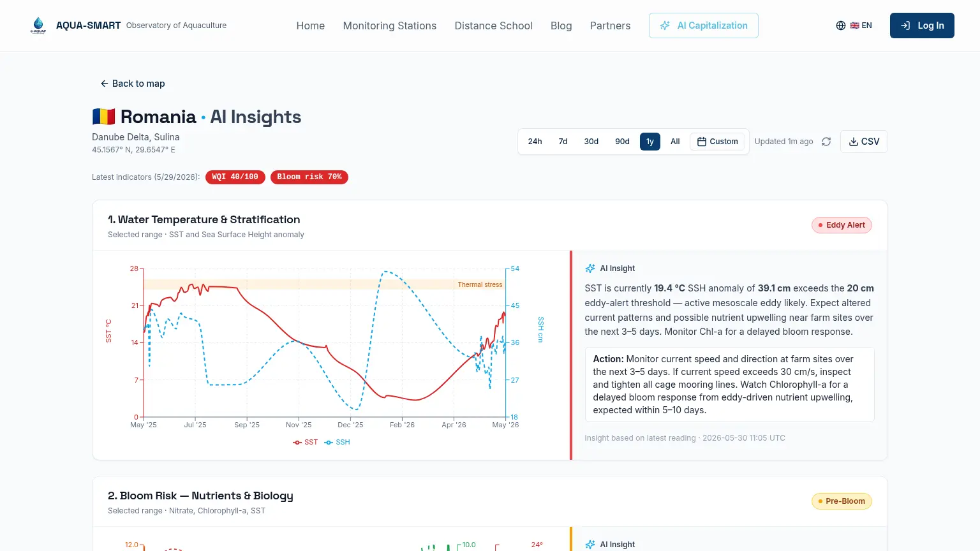The width and height of the screenshot is (980, 551).
Task: Click the AQUA-SMART water drop logo
Action: (38, 26)
